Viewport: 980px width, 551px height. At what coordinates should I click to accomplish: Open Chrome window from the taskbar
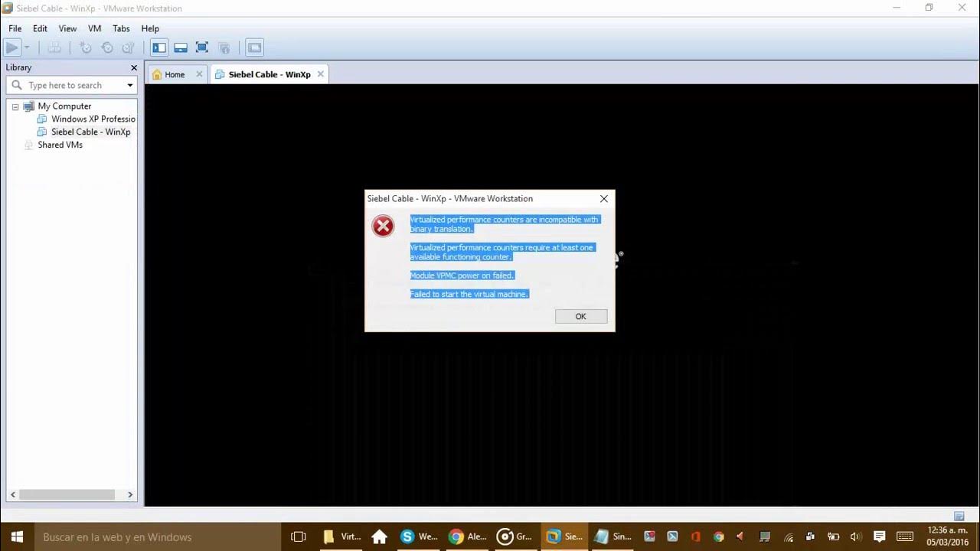[x=468, y=536]
